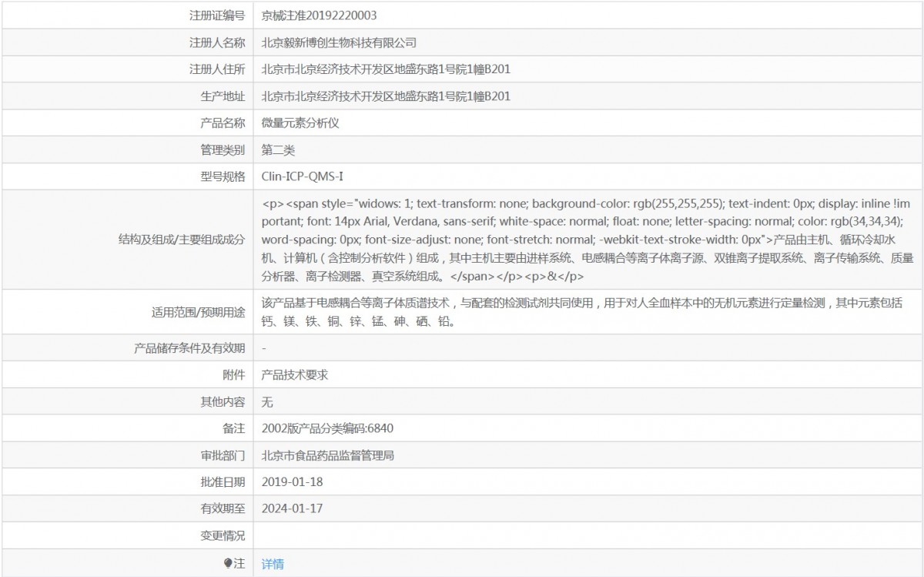Open the 详情 link

click(x=273, y=564)
